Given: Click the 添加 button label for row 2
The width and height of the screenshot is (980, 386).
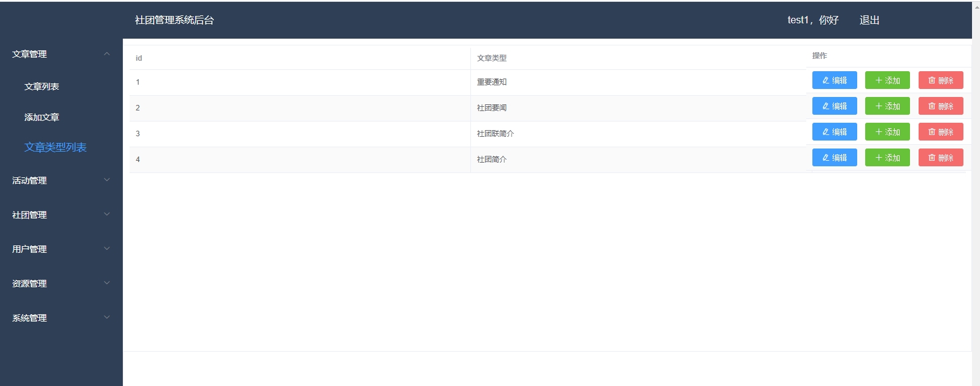Looking at the screenshot, I should (892, 106).
